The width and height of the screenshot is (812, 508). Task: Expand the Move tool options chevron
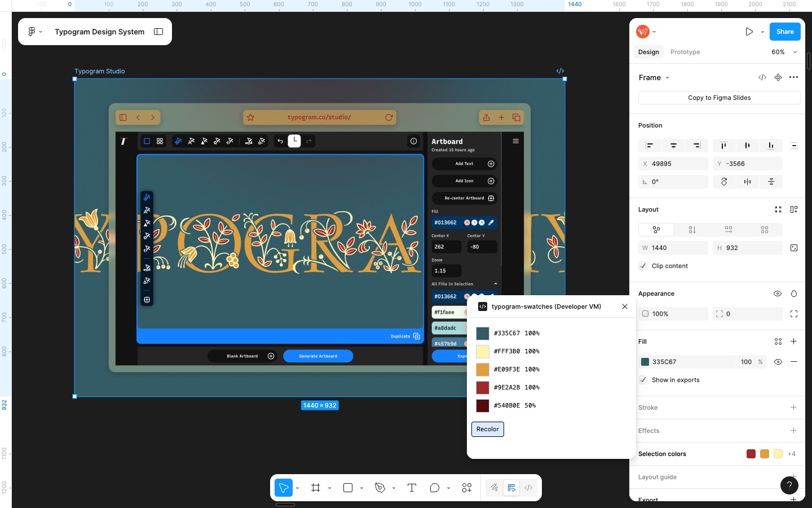(297, 488)
